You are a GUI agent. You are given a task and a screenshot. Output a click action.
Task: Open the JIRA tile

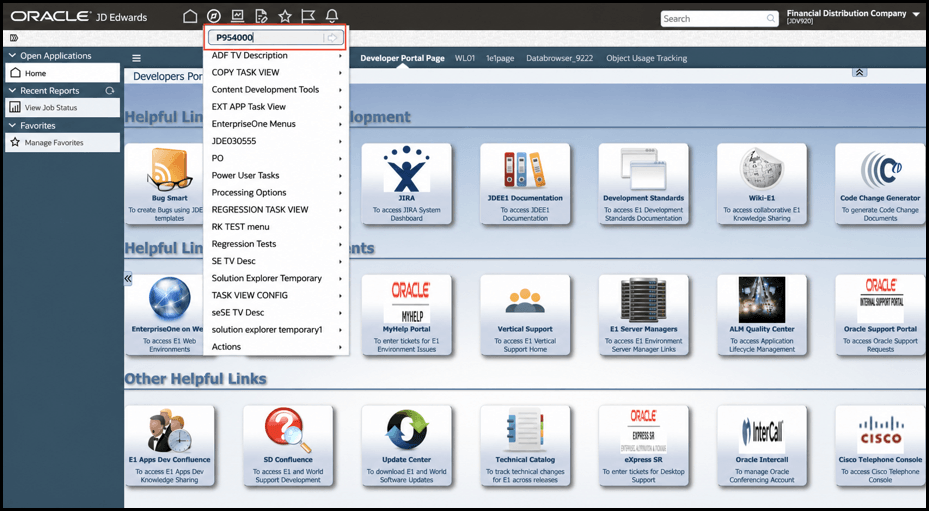[406, 184]
